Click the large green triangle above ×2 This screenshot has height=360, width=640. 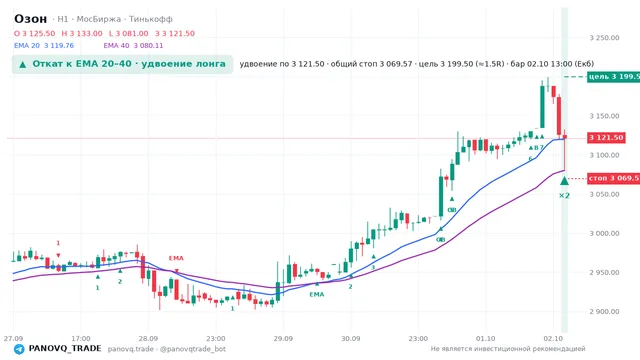click(x=564, y=180)
